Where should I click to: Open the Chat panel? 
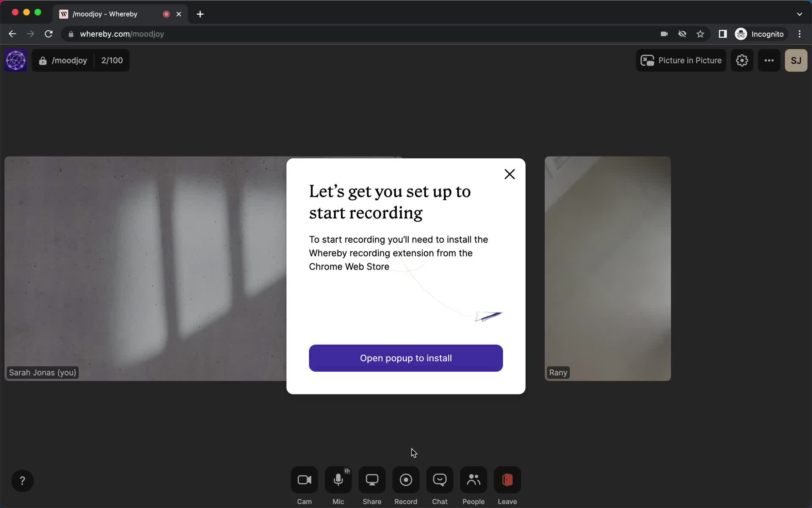tap(439, 480)
